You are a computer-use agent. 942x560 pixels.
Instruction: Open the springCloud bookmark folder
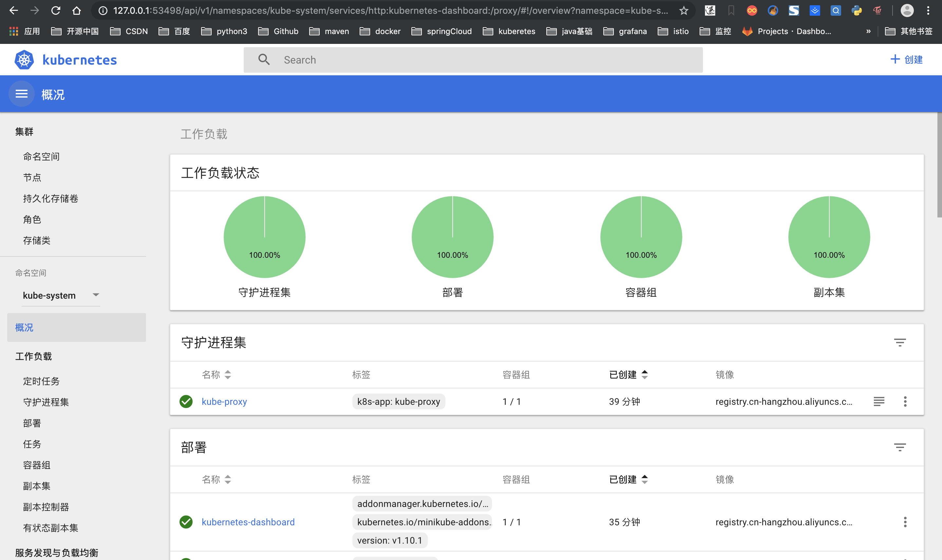[441, 31]
